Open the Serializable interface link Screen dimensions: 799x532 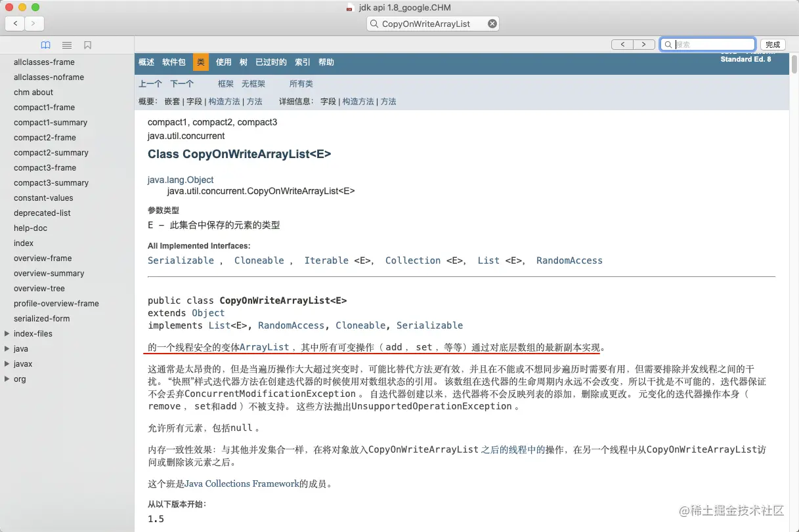[x=181, y=260]
